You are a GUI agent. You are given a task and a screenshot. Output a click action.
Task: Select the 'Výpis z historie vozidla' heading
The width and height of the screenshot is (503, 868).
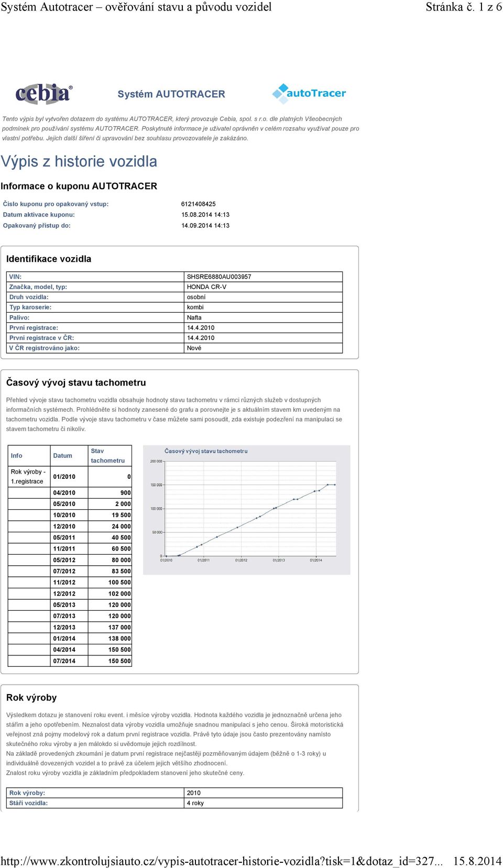click(79, 161)
